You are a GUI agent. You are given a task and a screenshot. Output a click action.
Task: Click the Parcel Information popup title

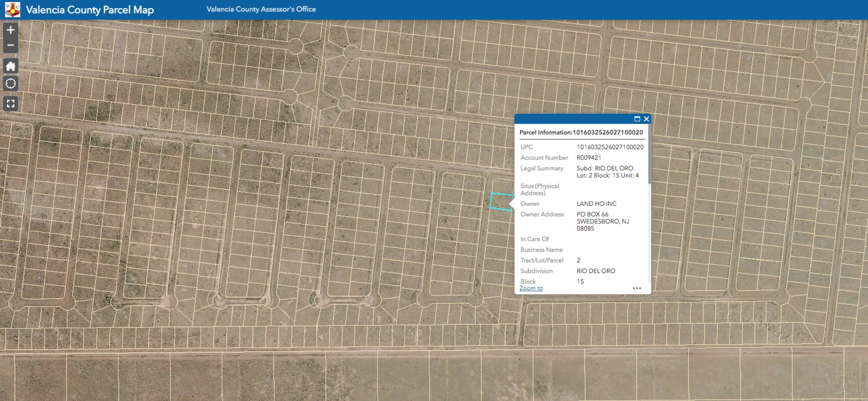coord(581,132)
